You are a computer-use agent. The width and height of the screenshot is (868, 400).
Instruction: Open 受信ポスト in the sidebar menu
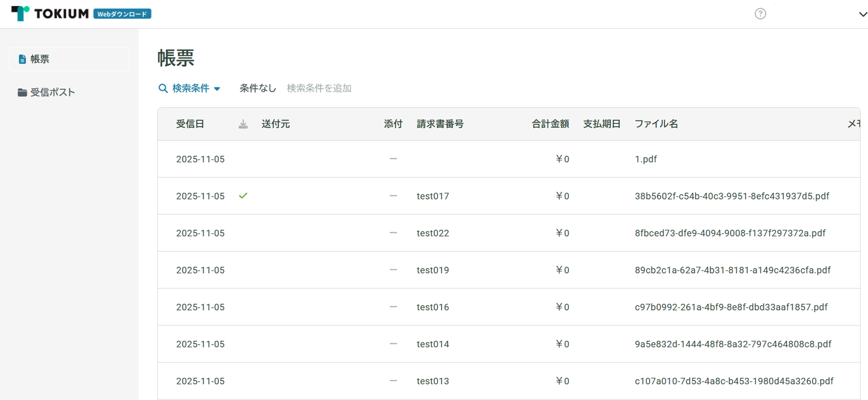tap(52, 92)
